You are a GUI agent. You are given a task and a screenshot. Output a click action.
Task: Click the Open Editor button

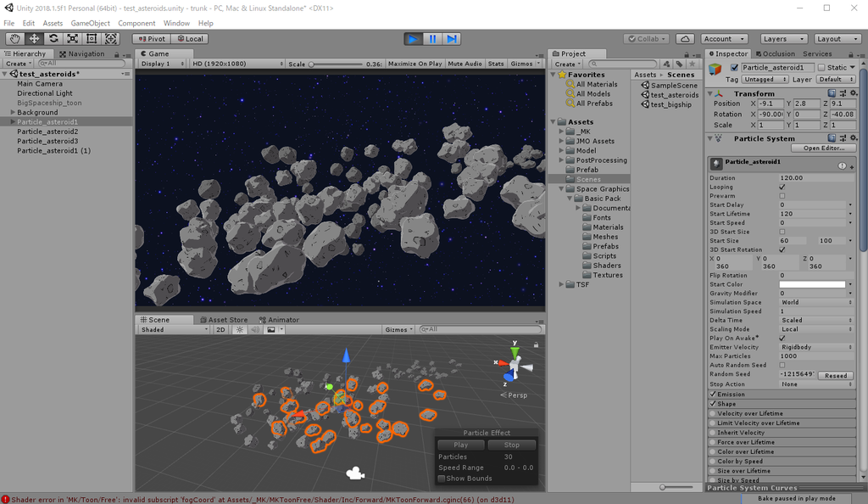[x=824, y=148]
